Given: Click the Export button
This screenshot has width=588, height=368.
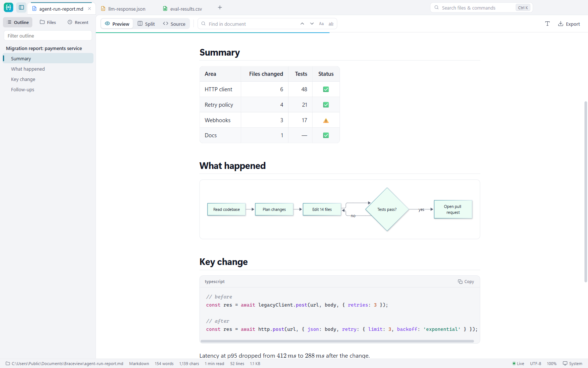Looking at the screenshot, I should 569,24.
